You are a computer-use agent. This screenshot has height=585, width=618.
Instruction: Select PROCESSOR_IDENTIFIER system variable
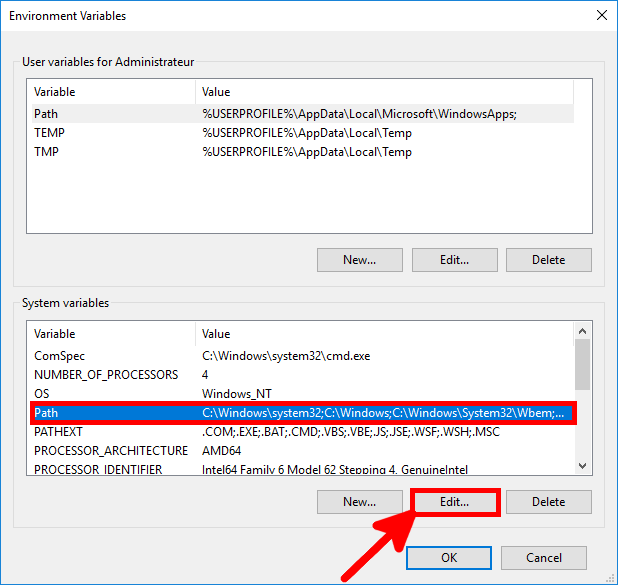(302, 469)
